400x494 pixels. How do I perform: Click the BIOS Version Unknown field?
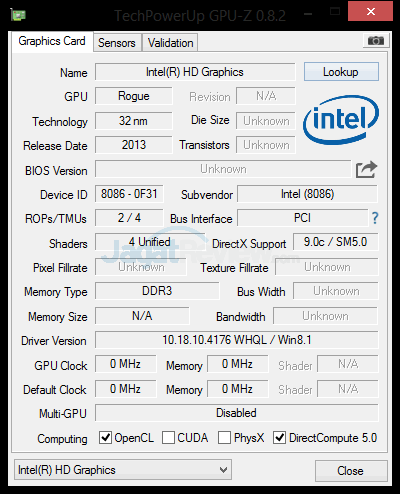coord(223,169)
